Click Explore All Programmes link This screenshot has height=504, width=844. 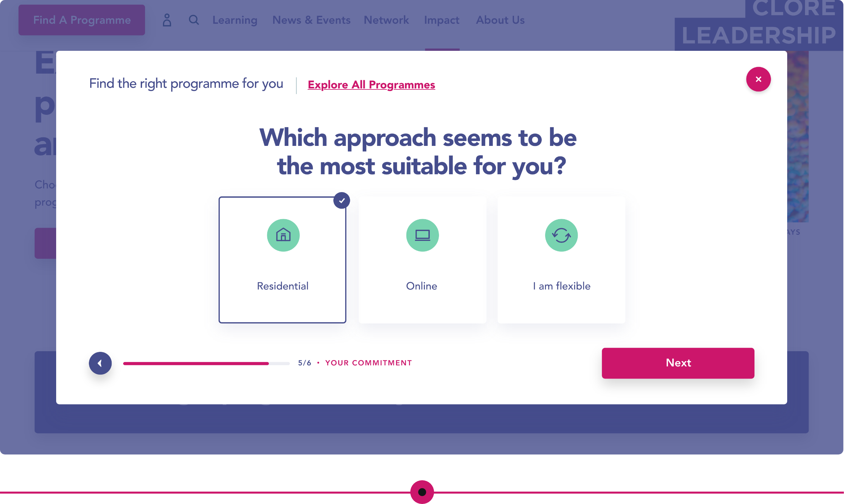[371, 84]
